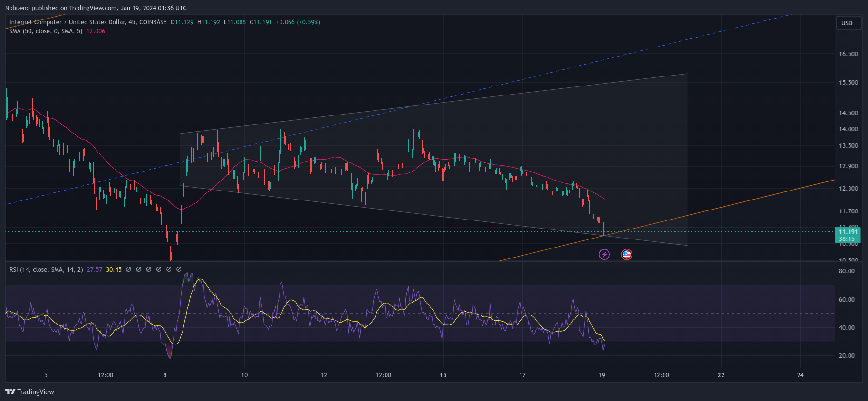Image resolution: width=868 pixels, height=401 pixels.
Task: Click the 40.00 RSI axis label
Action: pos(847,328)
